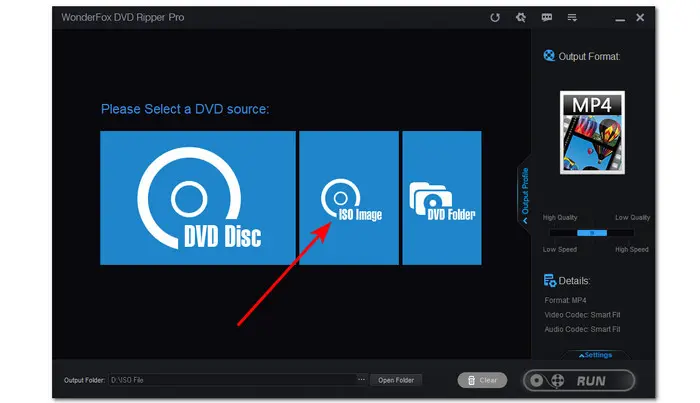The height and width of the screenshot is (403, 700).
Task: Click 'Please Select a DVD source:' heading
Action: [x=185, y=109]
